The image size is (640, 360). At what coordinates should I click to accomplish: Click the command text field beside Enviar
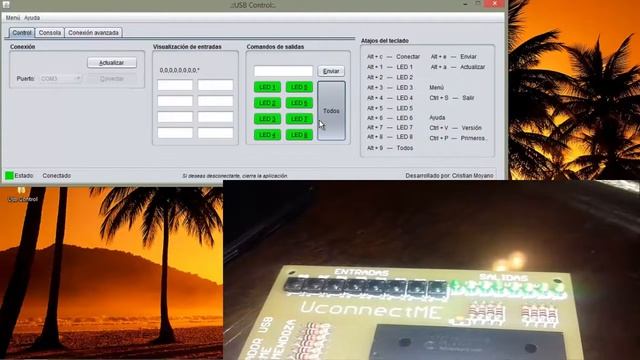(283, 71)
